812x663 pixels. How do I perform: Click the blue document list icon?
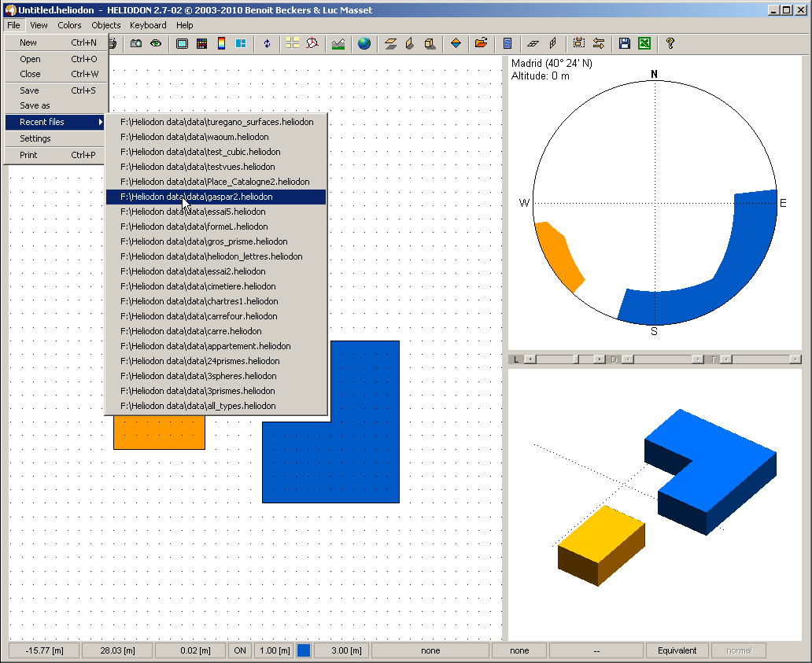click(x=507, y=43)
